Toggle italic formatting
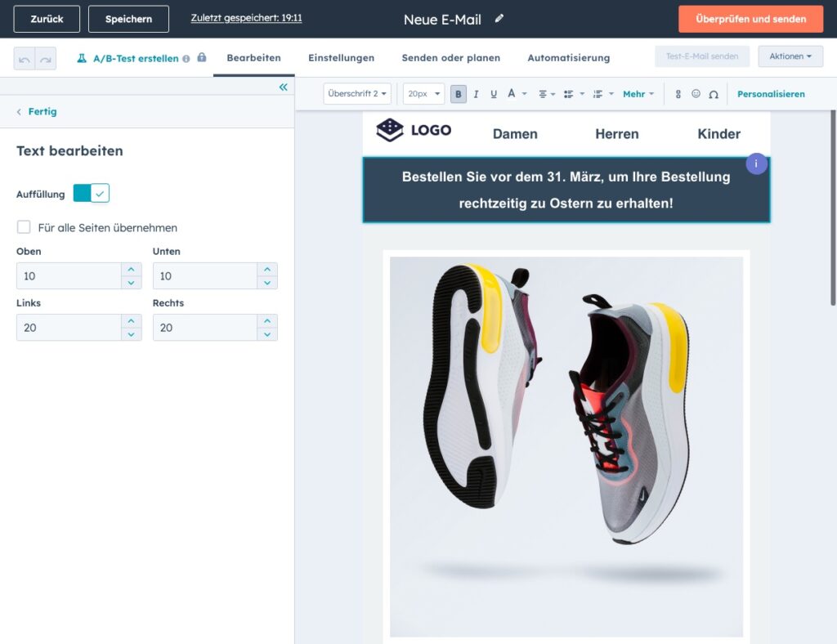The width and height of the screenshot is (837, 644). (476, 94)
